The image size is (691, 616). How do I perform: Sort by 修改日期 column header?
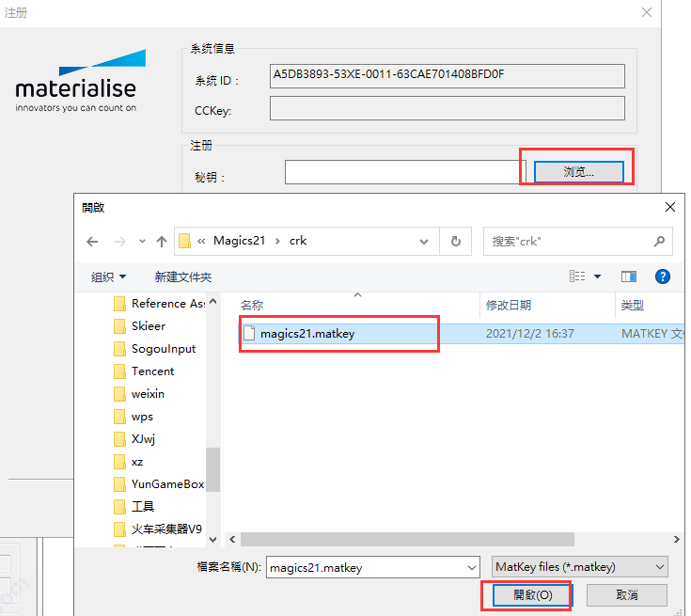click(508, 305)
